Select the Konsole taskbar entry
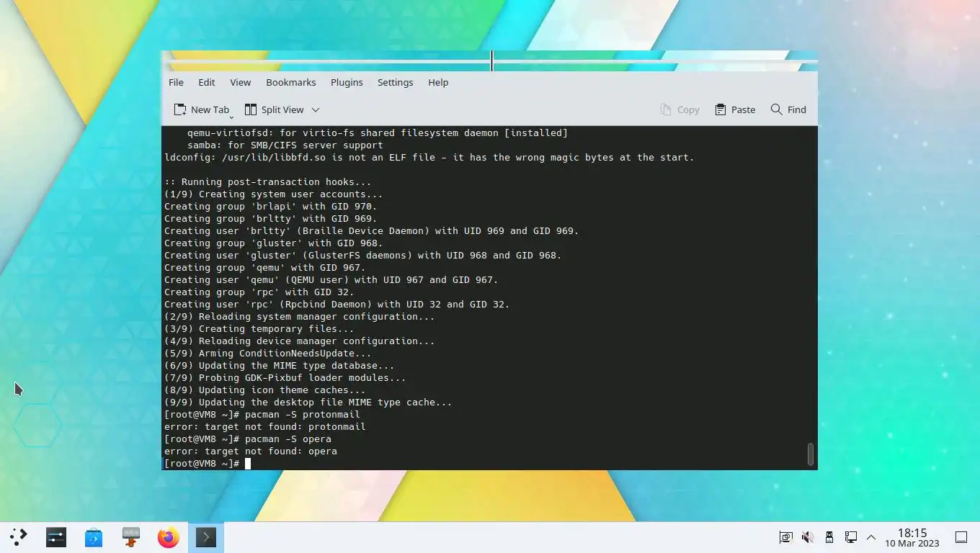Image resolution: width=980 pixels, height=553 pixels. [206, 537]
